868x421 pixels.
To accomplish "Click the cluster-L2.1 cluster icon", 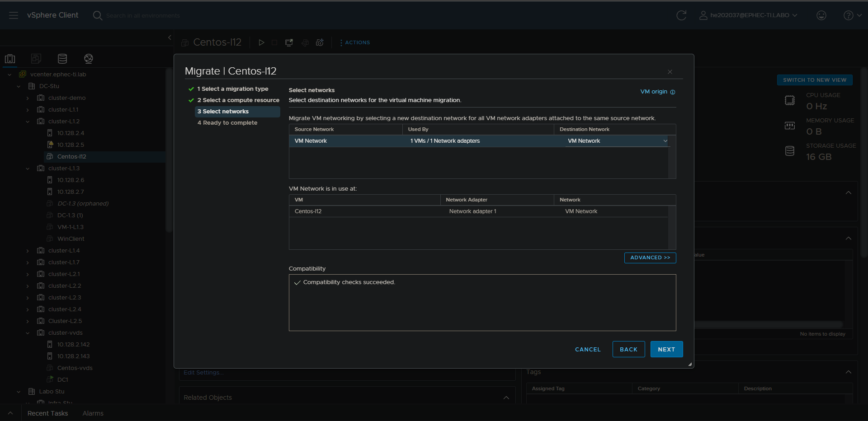I will click(x=41, y=274).
